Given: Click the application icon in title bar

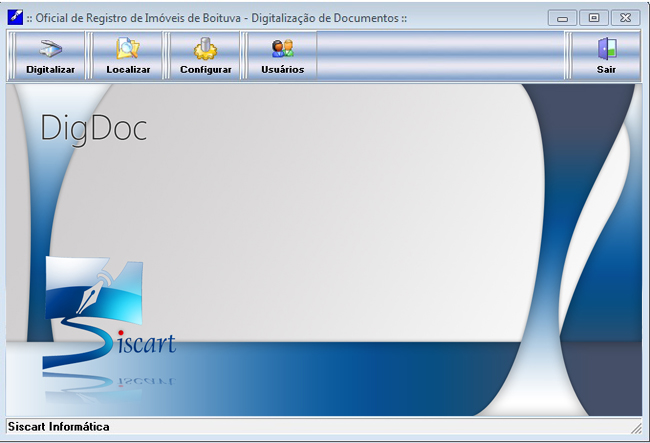Looking at the screenshot, I should pos(15,17).
